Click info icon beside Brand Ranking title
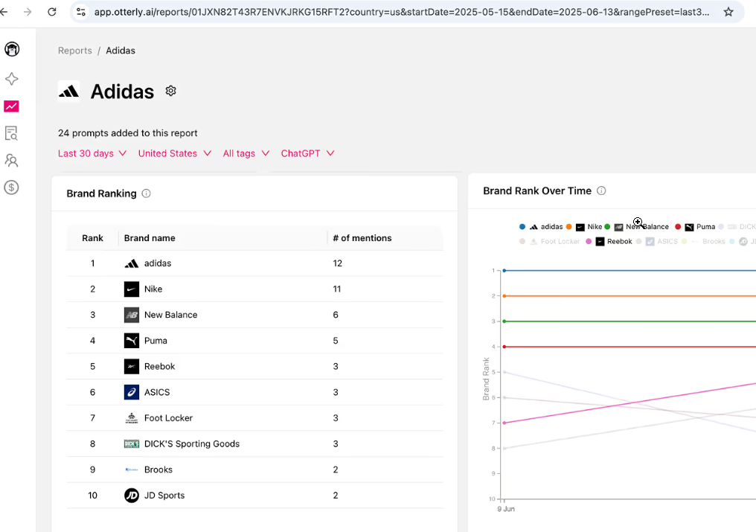Image resolution: width=756 pixels, height=532 pixels. click(x=147, y=193)
